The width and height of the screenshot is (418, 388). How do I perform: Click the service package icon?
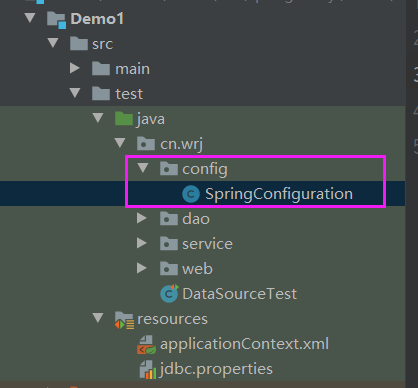point(169,244)
